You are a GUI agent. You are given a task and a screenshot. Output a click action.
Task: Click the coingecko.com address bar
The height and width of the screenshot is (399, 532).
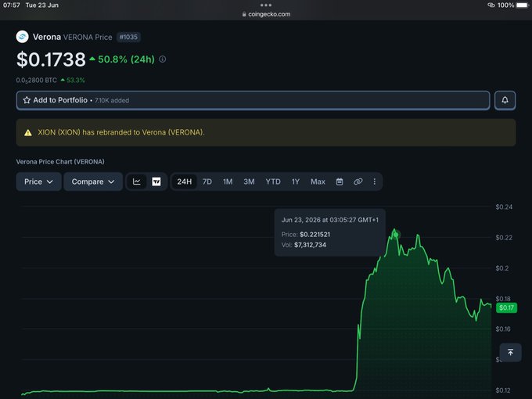[266, 14]
